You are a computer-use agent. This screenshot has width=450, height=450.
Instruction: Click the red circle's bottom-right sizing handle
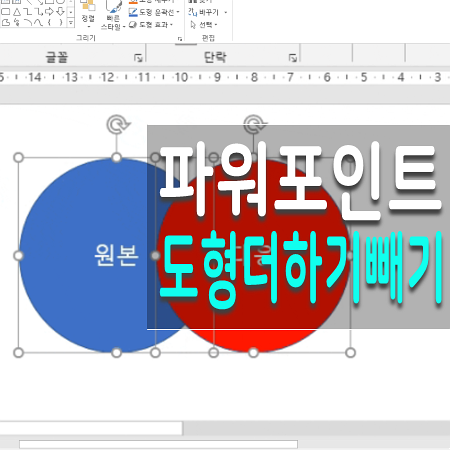point(350,352)
